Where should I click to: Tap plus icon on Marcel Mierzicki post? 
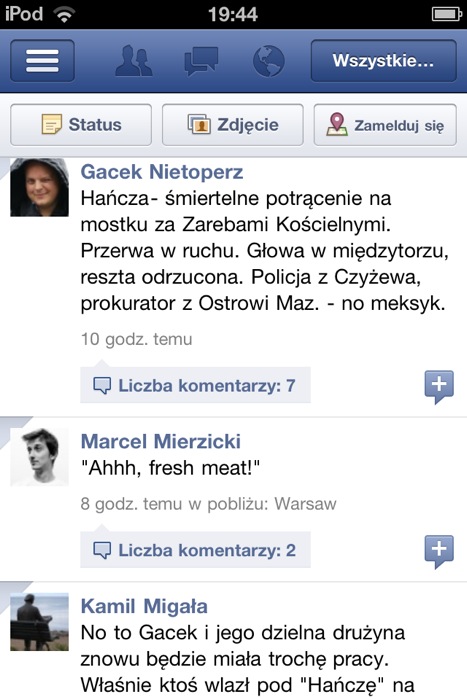click(x=439, y=551)
